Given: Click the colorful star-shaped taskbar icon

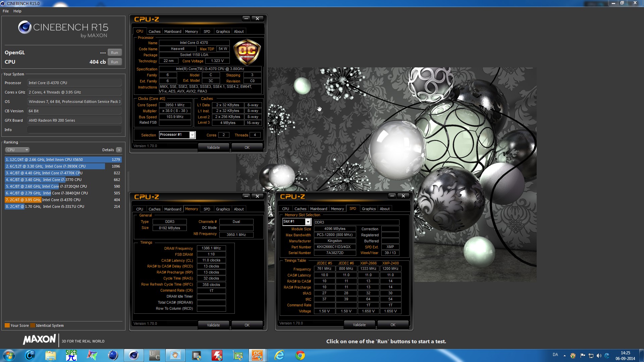Looking at the screenshot, I should coord(92,355).
